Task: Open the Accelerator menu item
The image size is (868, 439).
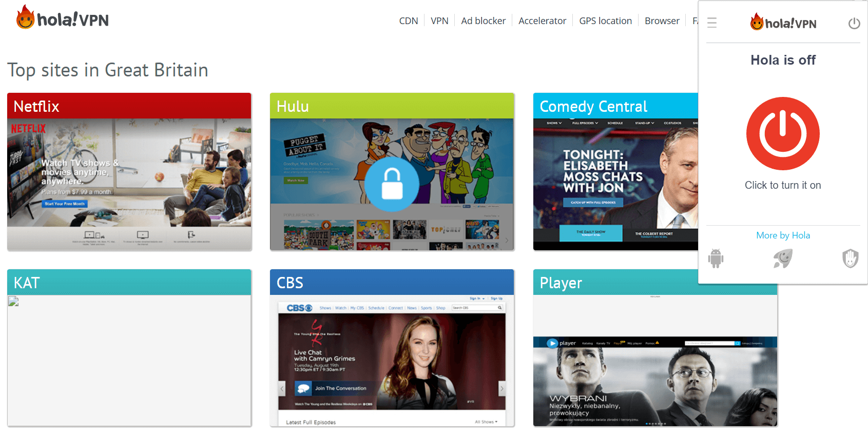Action: (x=542, y=21)
